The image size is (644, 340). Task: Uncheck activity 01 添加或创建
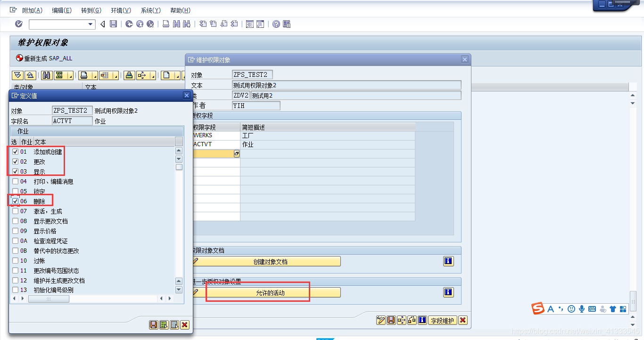[x=16, y=152]
